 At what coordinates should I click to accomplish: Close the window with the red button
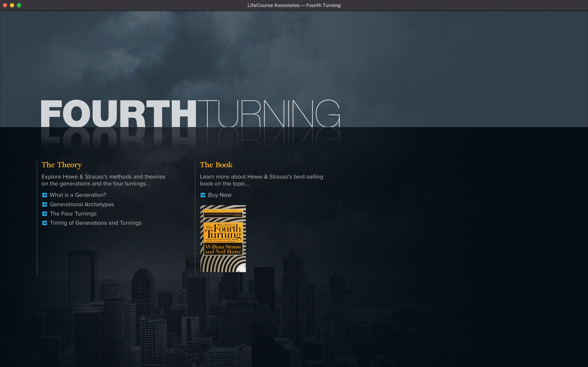click(x=5, y=5)
